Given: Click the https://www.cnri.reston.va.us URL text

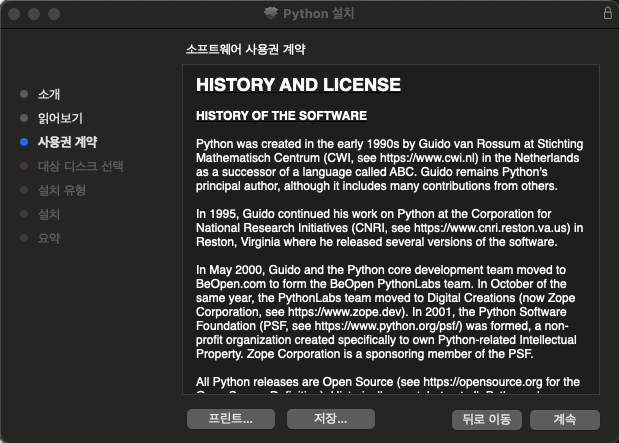Looking at the screenshot, I should click(490, 228).
